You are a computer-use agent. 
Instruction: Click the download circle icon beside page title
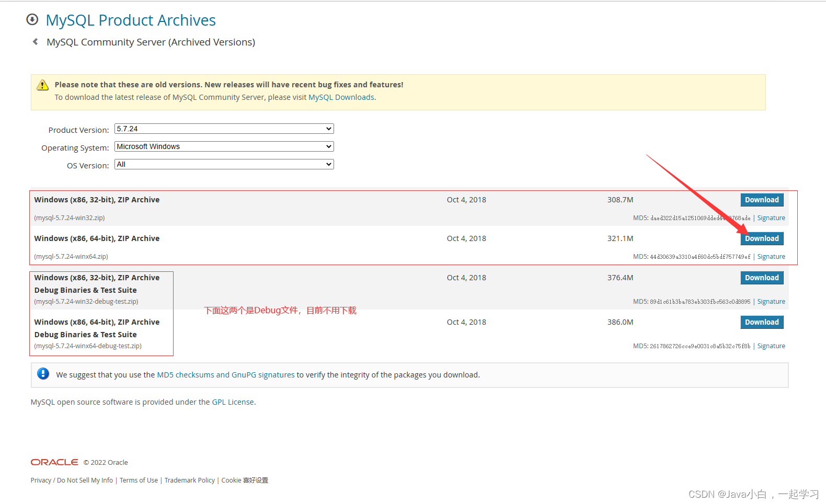(x=32, y=20)
